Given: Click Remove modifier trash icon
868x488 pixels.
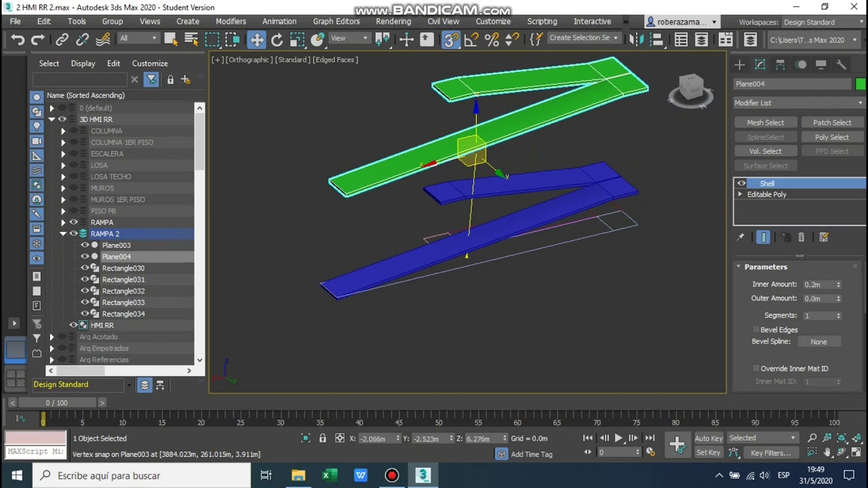Looking at the screenshot, I should tap(802, 237).
